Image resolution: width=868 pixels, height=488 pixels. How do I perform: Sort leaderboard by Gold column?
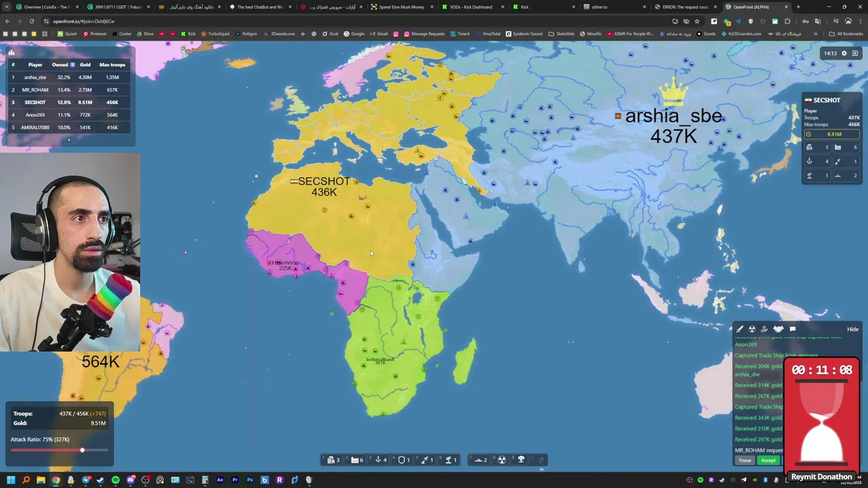pos(85,65)
